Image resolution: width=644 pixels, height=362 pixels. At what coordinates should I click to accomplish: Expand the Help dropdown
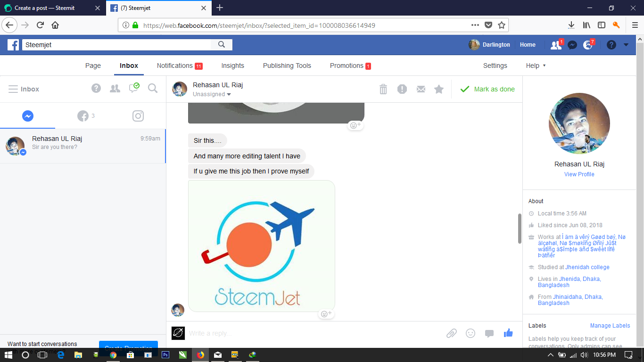pos(536,66)
